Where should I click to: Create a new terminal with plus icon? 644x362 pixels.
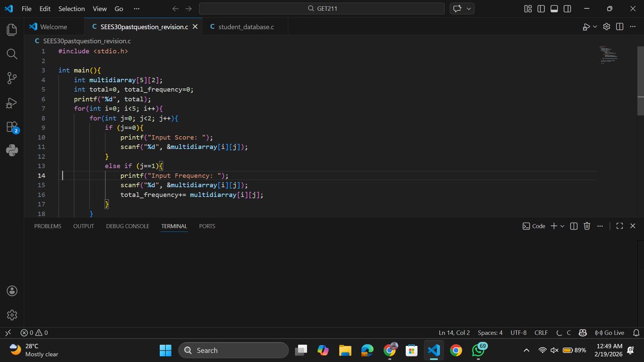coord(554,226)
